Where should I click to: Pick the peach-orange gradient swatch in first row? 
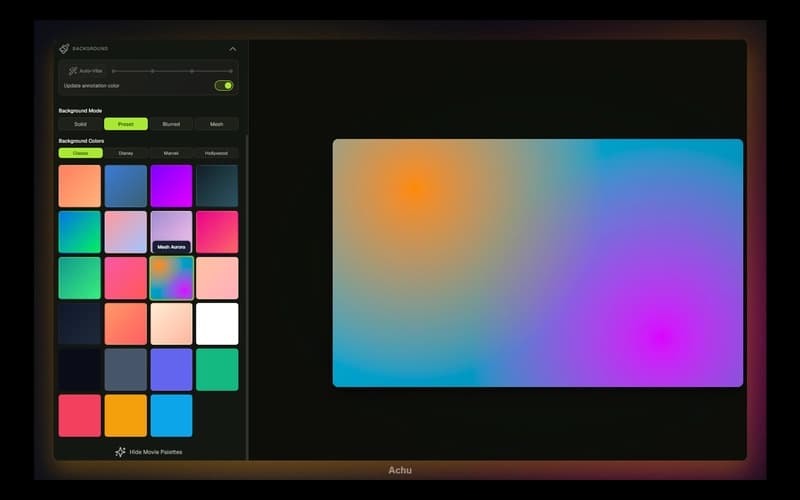80,186
